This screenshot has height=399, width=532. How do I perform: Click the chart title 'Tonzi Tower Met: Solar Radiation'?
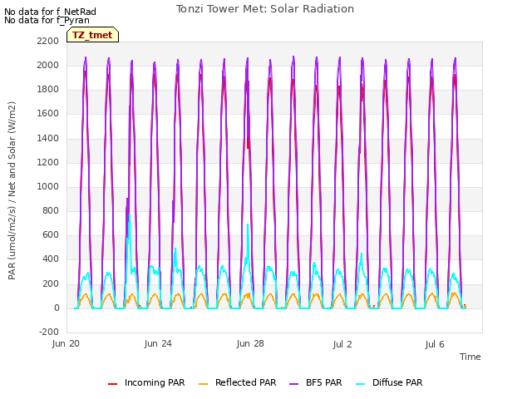click(265, 9)
